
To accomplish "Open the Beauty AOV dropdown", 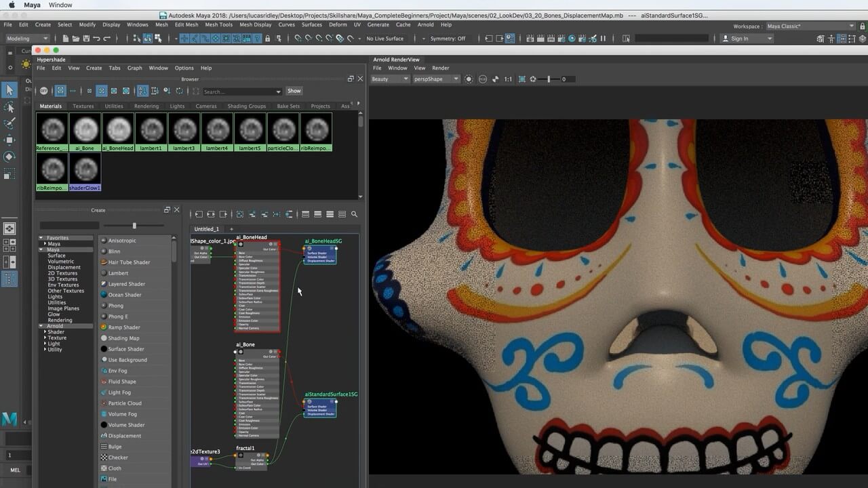I will click(x=390, y=79).
